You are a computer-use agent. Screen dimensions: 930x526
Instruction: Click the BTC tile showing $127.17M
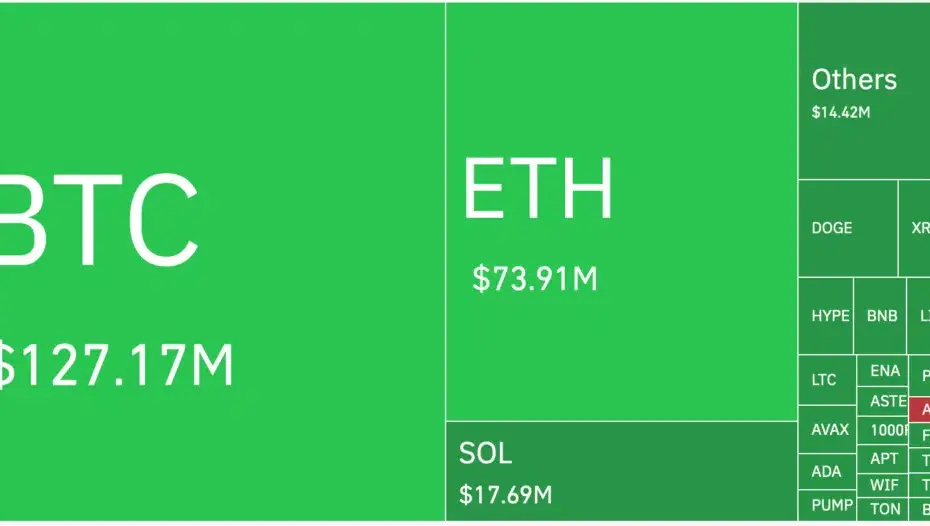point(222,262)
